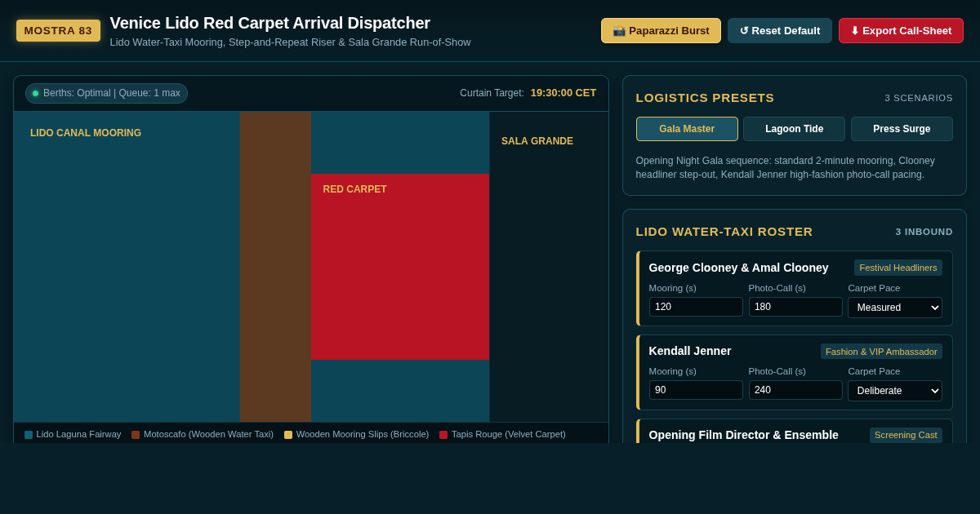
Task: Click the Tapis Rouge Velvet Carpet swatch
Action: [443, 435]
